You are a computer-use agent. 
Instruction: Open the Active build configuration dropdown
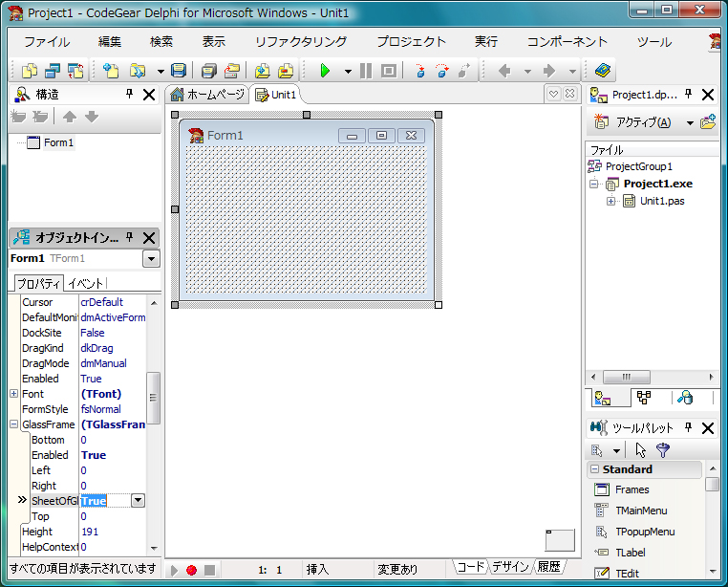690,122
